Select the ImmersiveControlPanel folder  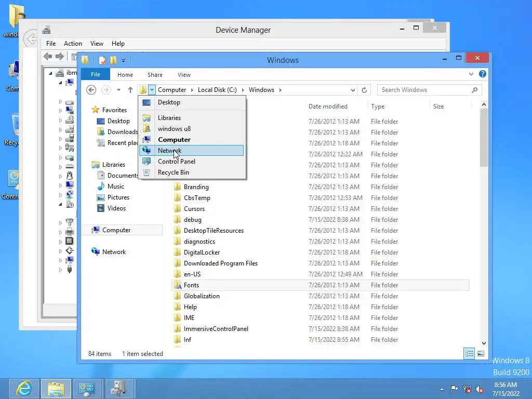pyautogui.click(x=216, y=329)
